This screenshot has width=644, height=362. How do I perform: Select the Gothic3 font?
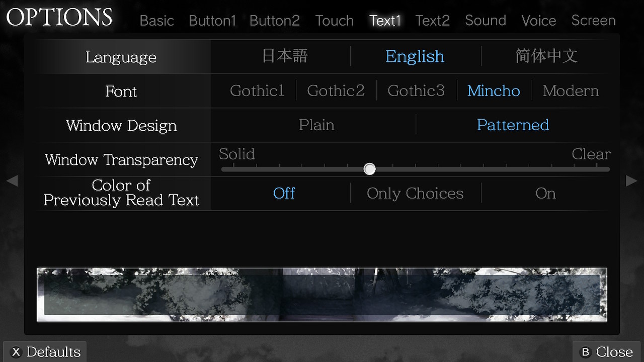[416, 90]
